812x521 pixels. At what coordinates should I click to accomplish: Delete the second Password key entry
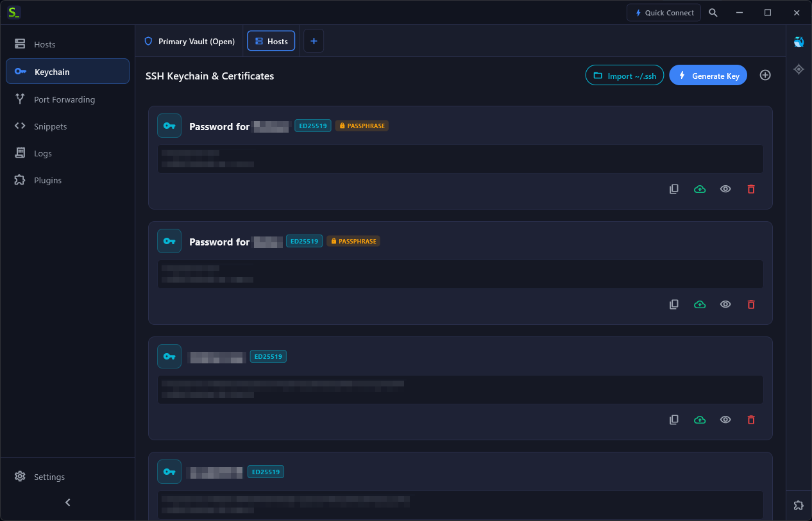pyautogui.click(x=751, y=304)
